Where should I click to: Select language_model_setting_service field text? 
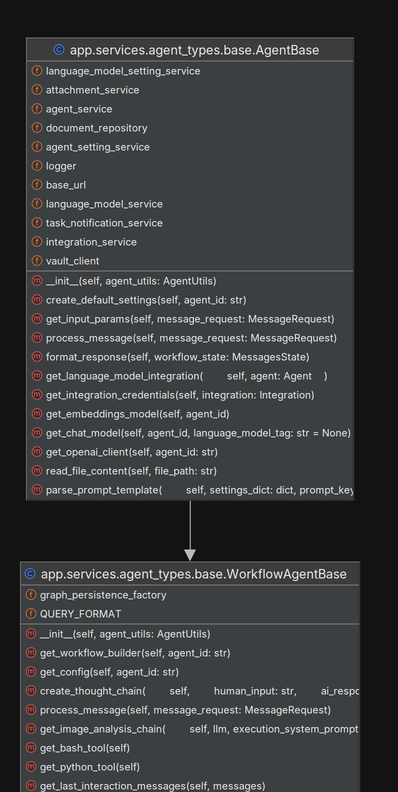coord(123,71)
